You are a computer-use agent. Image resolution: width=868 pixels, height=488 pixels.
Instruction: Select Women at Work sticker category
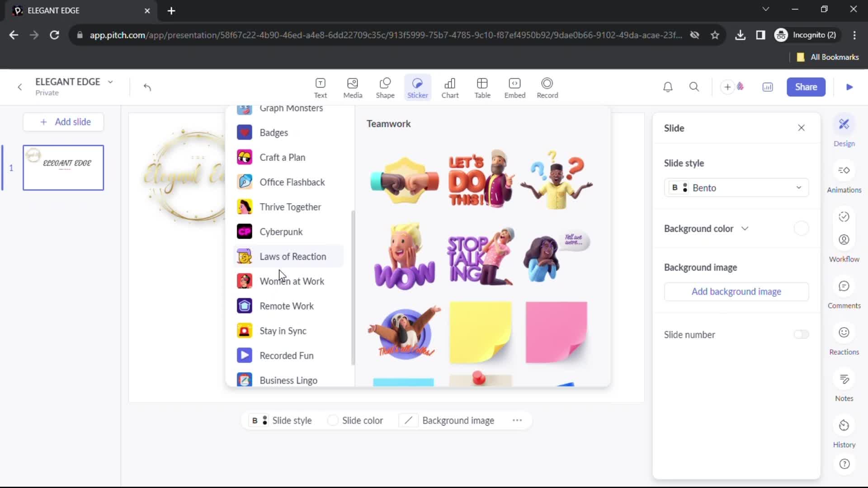tap(292, 281)
